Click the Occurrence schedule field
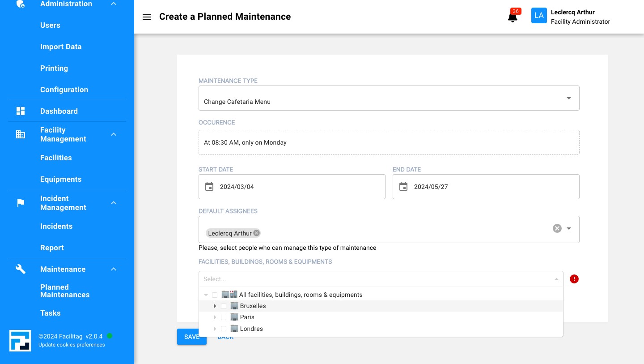 click(x=389, y=142)
